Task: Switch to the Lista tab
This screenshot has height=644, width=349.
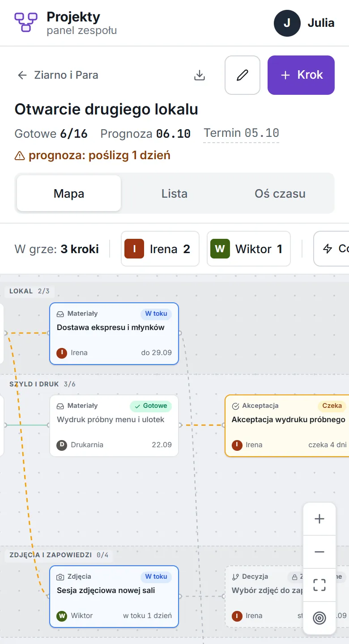Action: click(174, 194)
